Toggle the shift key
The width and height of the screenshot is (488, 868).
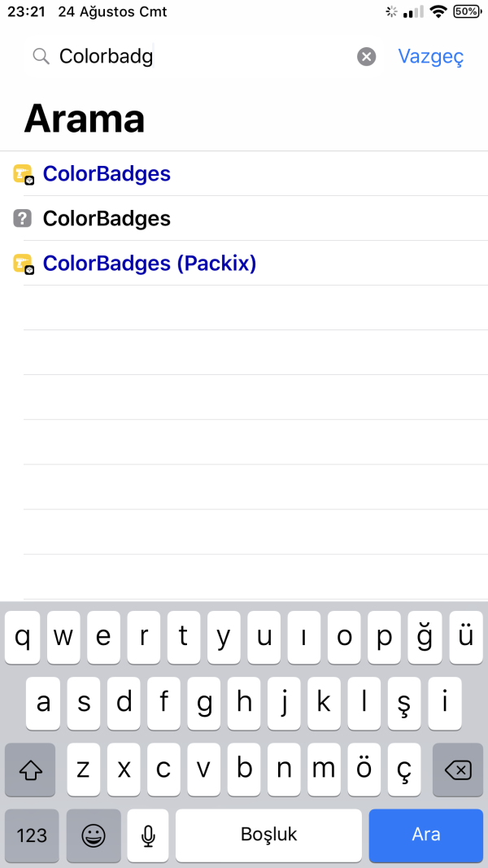coord(32,769)
